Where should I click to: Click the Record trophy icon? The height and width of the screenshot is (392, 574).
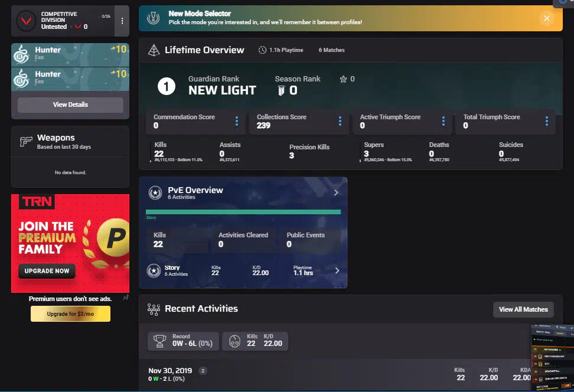(159, 341)
